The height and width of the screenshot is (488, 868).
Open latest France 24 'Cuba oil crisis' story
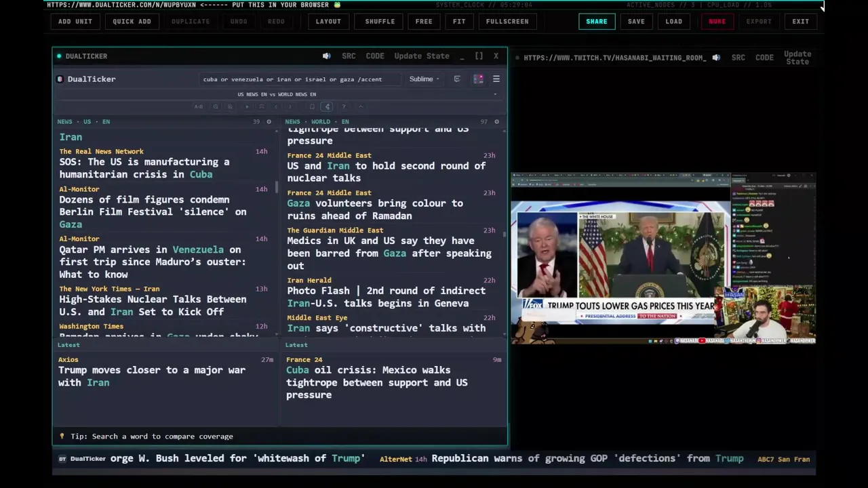pos(376,382)
